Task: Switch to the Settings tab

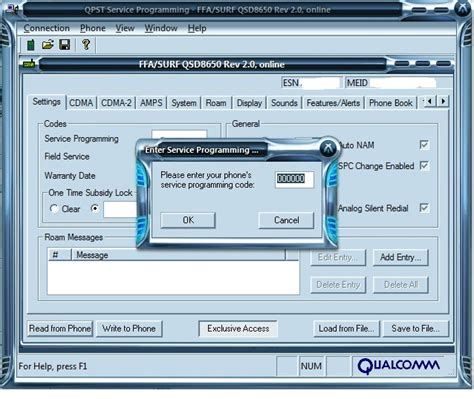Action: (47, 102)
